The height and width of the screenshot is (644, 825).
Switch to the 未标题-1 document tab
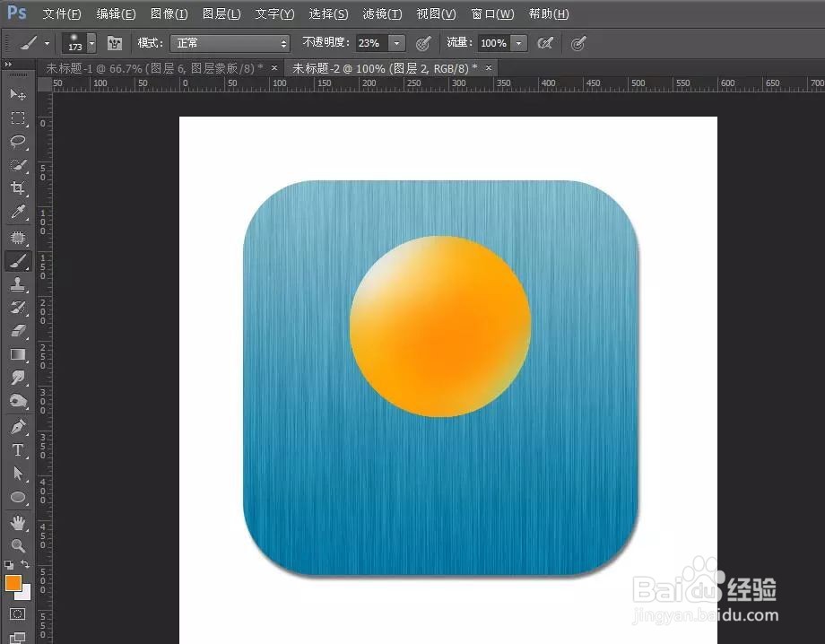[x=154, y=68]
